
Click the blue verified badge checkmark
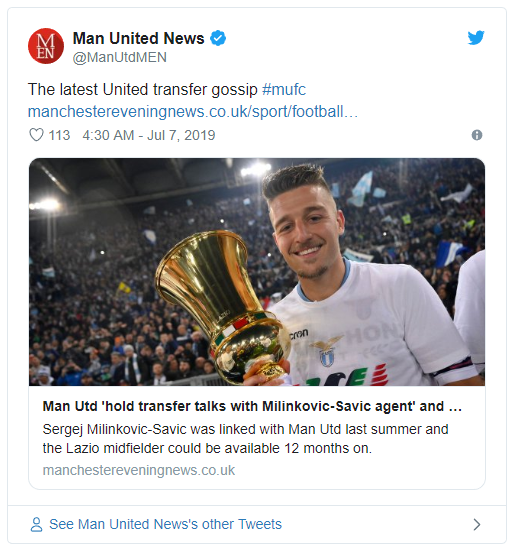tap(218, 38)
